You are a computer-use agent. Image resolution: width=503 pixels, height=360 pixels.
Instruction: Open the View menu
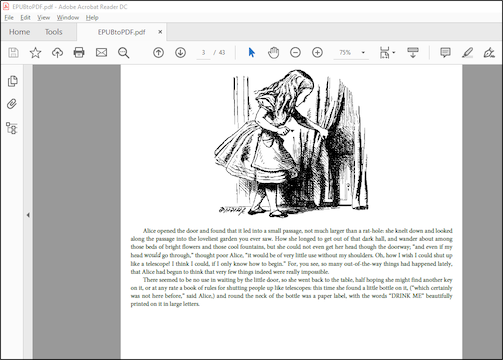44,17
